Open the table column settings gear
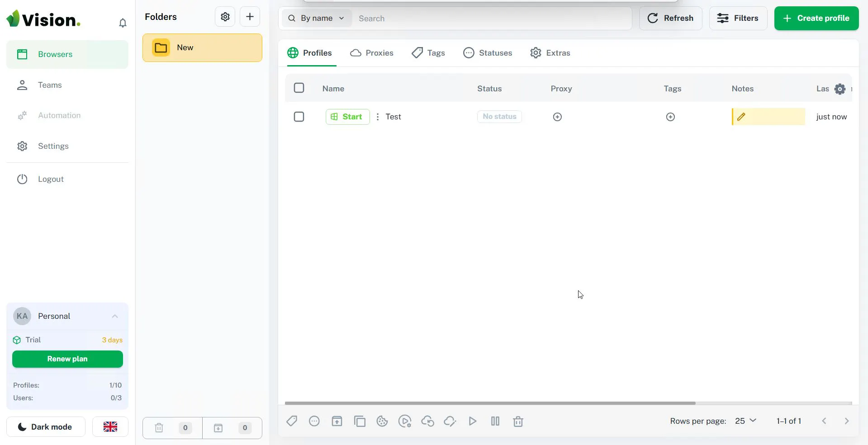The image size is (868, 445). [x=840, y=89]
